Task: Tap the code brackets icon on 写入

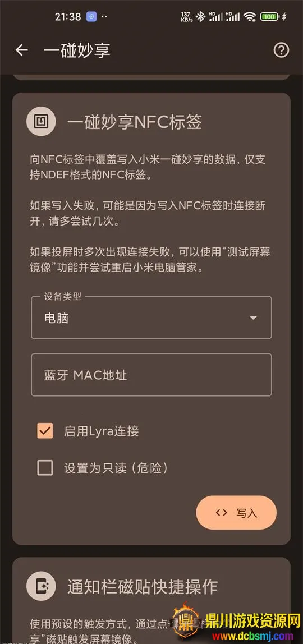Action: pyautogui.click(x=222, y=512)
